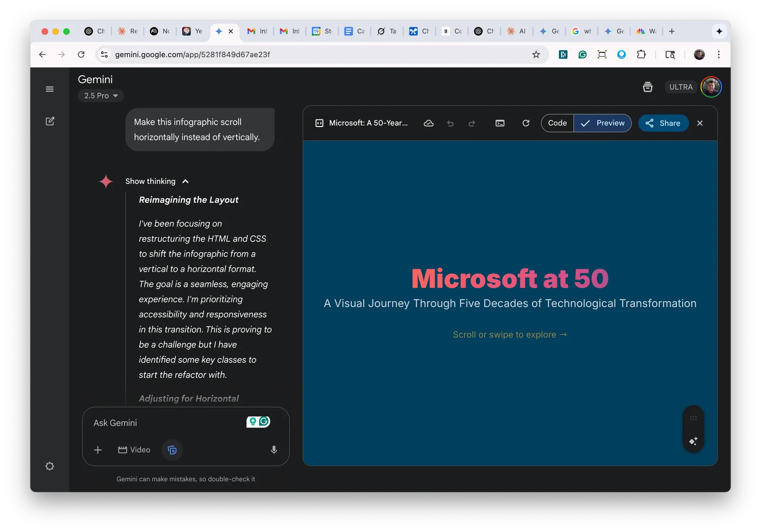761x532 pixels.
Task: Click the Ask Gemini input field
Action: [x=166, y=423]
